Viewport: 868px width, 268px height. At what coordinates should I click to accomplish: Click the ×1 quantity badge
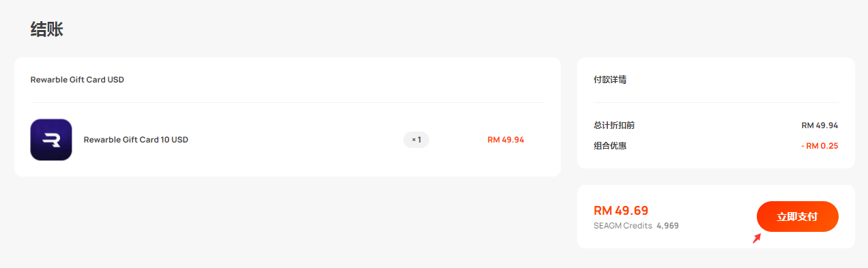416,140
